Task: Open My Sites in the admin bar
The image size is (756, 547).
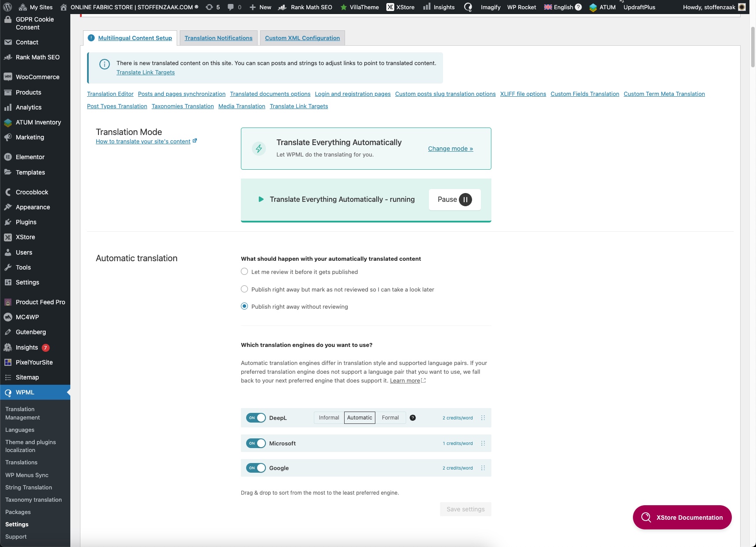Action: pyautogui.click(x=36, y=7)
